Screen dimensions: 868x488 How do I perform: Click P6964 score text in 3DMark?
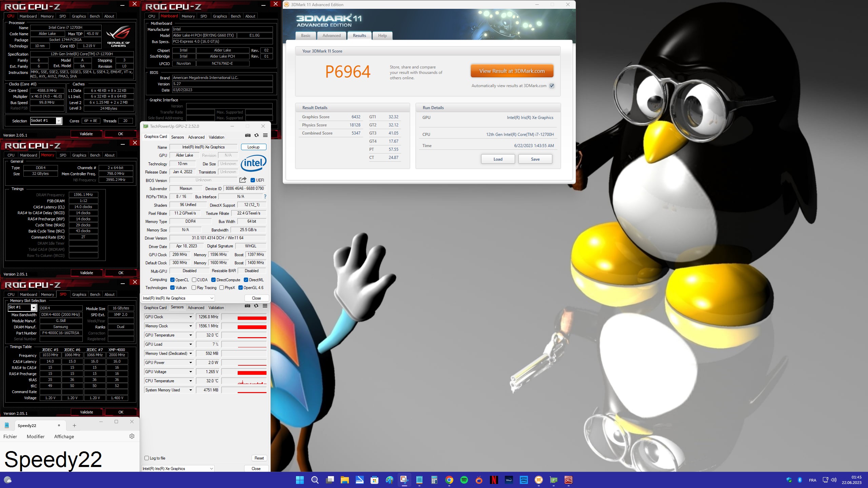coord(348,72)
